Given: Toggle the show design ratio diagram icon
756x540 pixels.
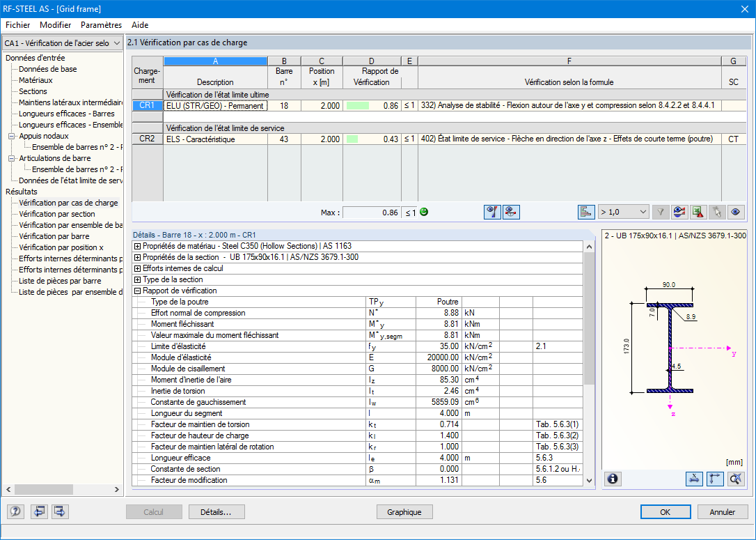Looking at the screenshot, I should [492, 212].
